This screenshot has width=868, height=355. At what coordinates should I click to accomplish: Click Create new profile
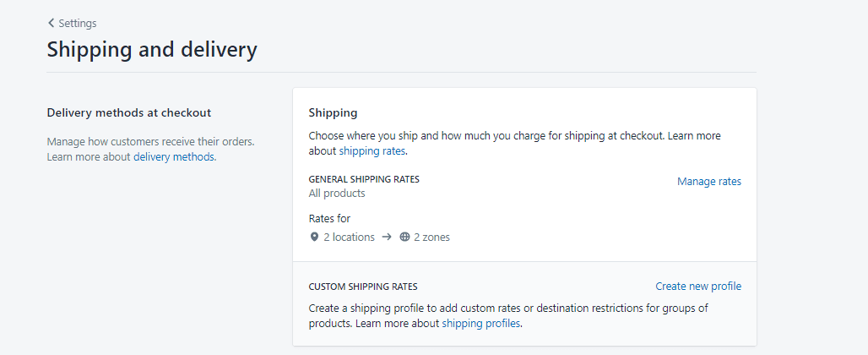pyautogui.click(x=698, y=286)
